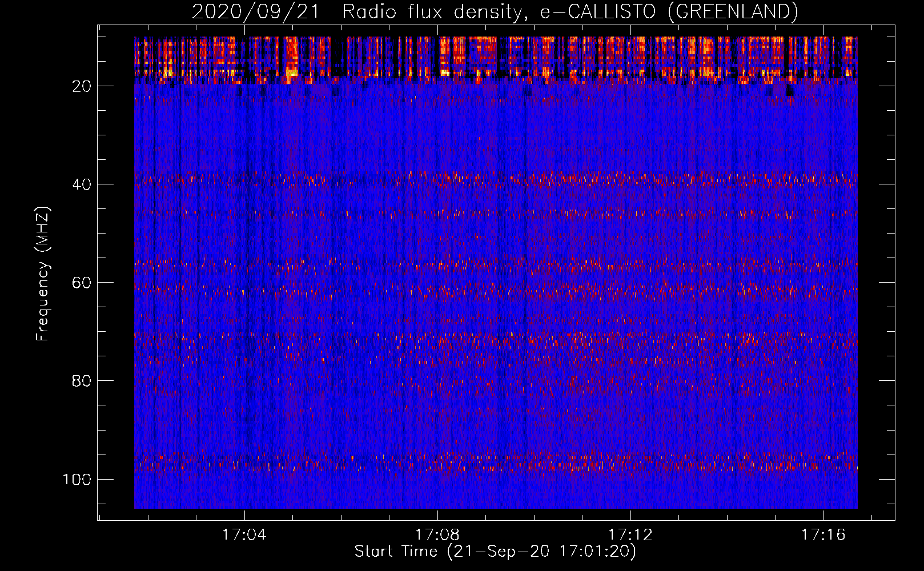
Task: Click the bright noisy band above 20 MHz
Action: click(x=496, y=57)
